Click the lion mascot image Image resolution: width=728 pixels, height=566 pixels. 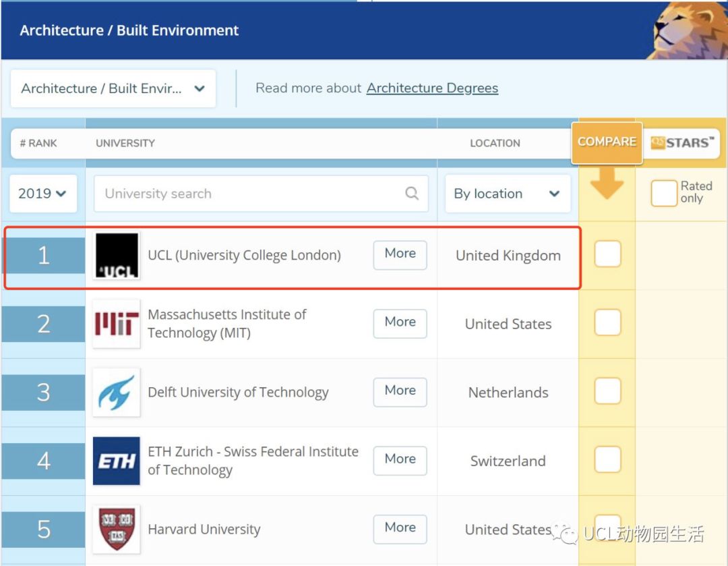click(688, 30)
